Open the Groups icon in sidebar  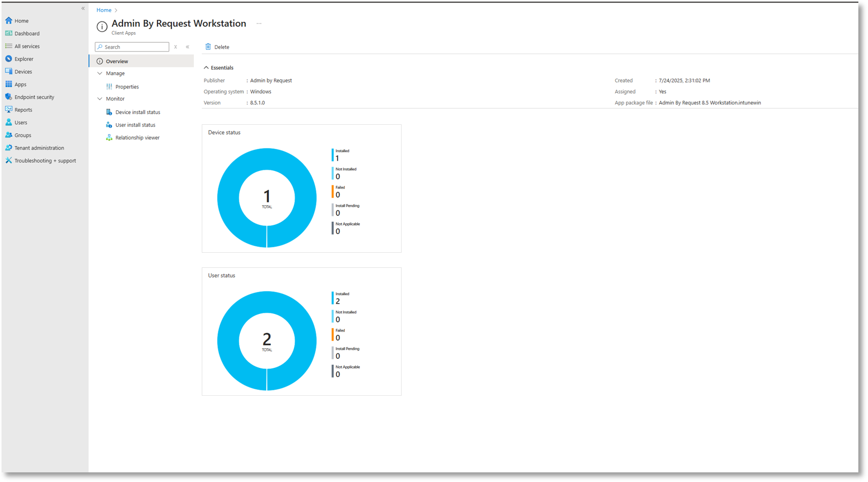[x=9, y=135]
